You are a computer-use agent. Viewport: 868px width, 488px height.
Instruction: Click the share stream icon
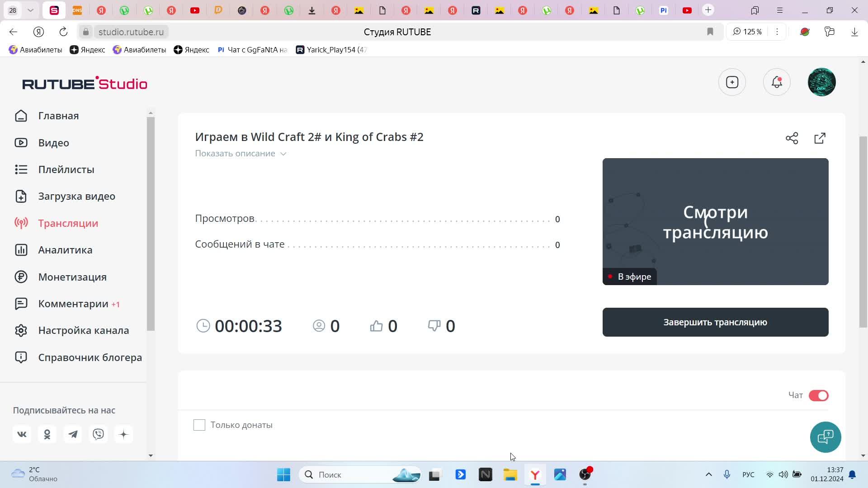click(x=792, y=138)
